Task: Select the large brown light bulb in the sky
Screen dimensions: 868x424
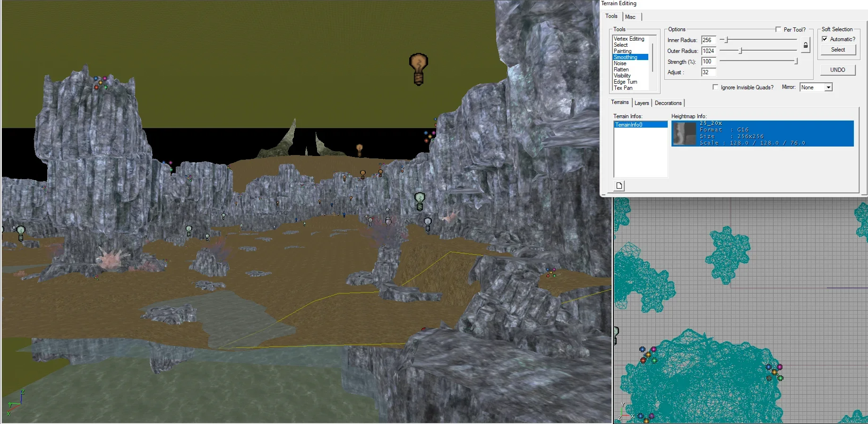Action: (418, 69)
